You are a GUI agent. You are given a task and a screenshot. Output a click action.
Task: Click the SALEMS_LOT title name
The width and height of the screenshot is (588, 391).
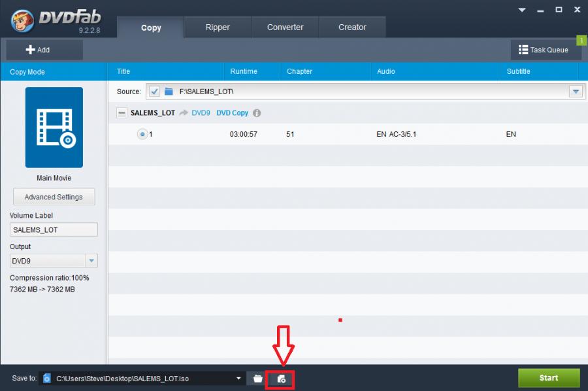153,113
